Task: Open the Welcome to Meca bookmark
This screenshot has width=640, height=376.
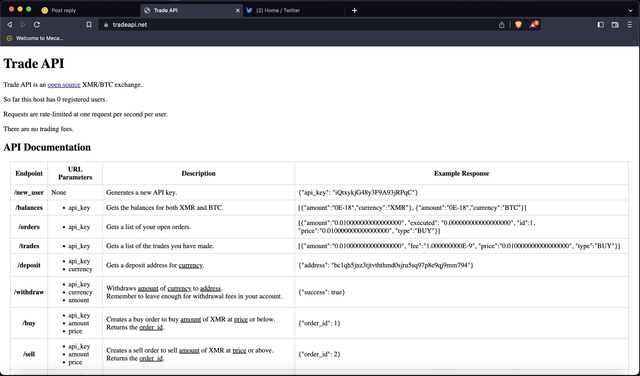Action: [35, 38]
